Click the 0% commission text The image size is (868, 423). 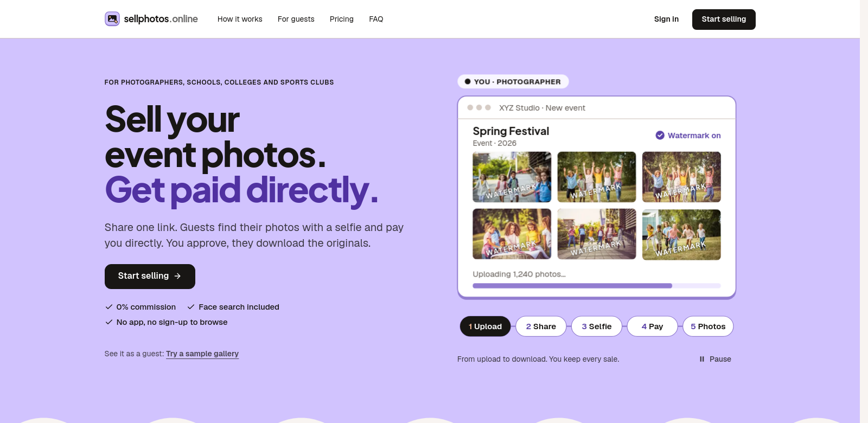146,307
